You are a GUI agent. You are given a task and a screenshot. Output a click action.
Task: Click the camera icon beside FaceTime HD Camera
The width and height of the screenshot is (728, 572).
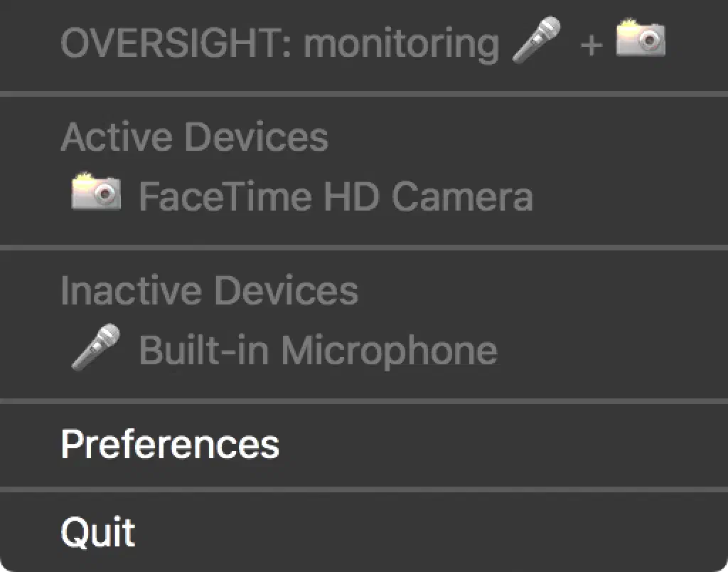click(95, 193)
